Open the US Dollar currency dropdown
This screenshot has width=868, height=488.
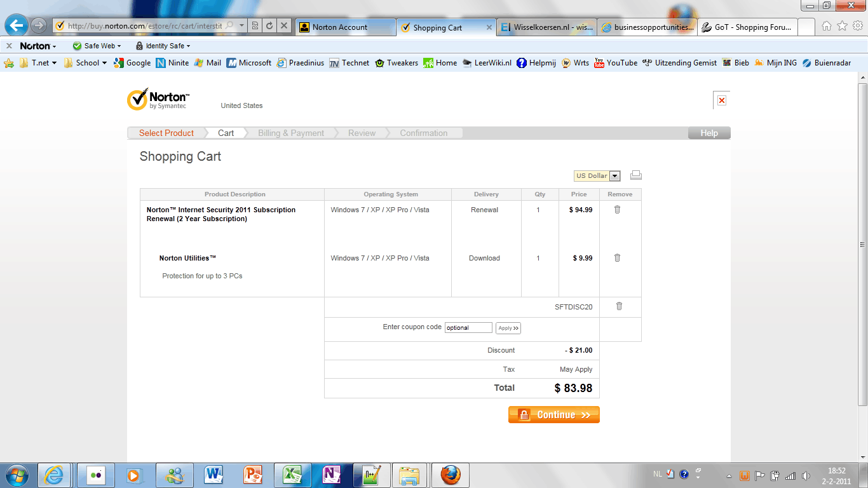tap(597, 176)
